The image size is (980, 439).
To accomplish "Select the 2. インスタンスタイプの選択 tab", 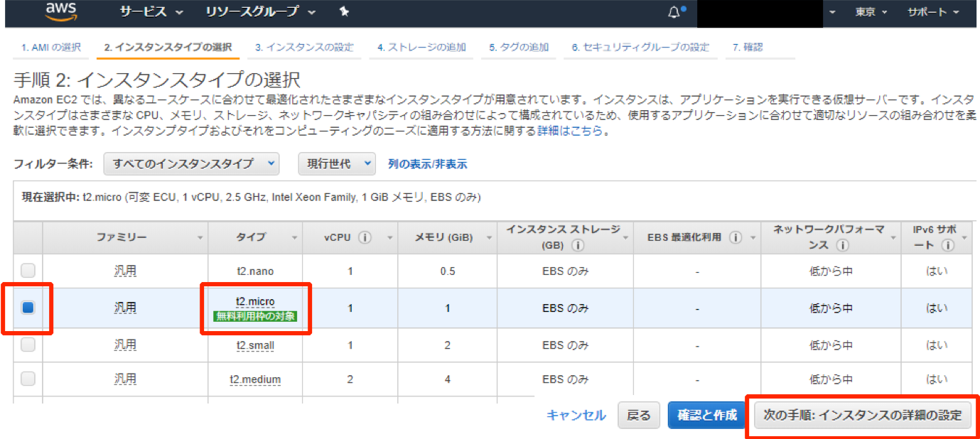I will click(x=168, y=48).
